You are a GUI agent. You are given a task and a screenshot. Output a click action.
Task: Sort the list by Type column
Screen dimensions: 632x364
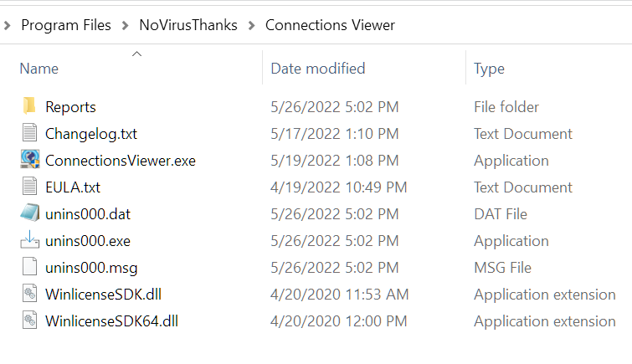(x=490, y=68)
